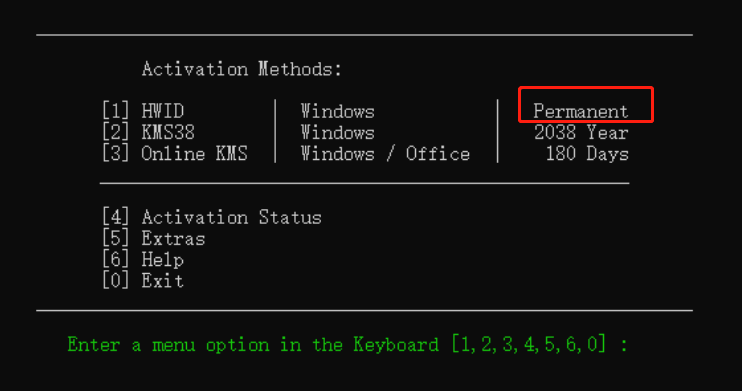This screenshot has width=742, height=391.
Task: Click the word Status in option four
Action: (x=290, y=217)
